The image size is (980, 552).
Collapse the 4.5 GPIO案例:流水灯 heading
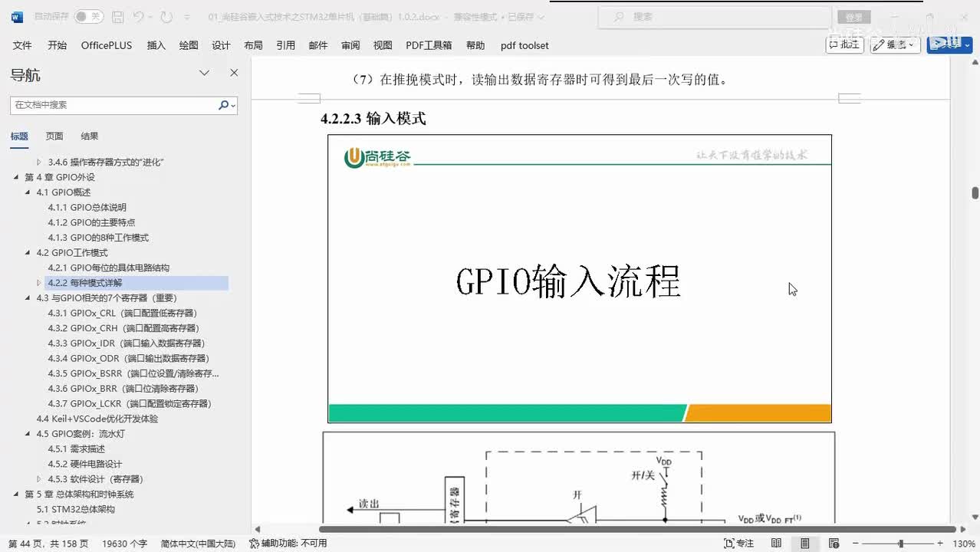click(28, 434)
